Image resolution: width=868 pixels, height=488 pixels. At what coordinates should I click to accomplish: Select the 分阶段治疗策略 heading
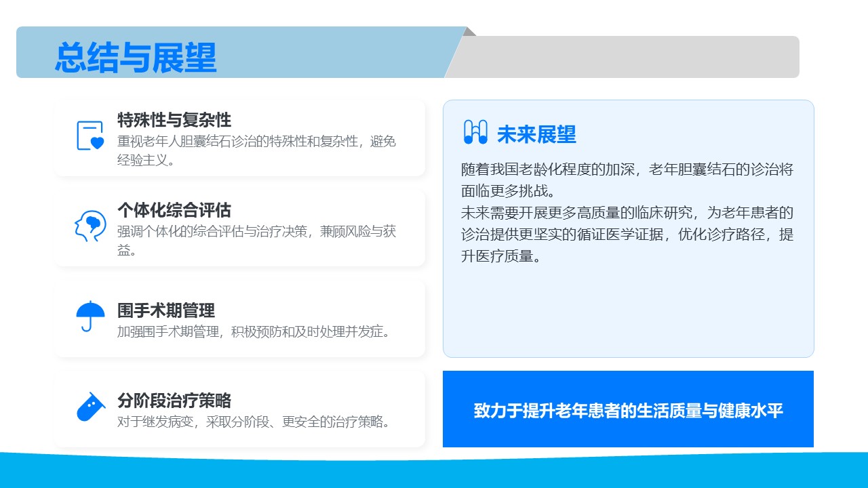tap(174, 400)
